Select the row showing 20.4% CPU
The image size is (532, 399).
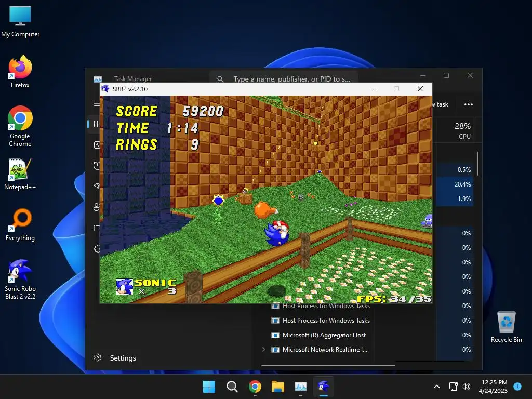(455, 184)
